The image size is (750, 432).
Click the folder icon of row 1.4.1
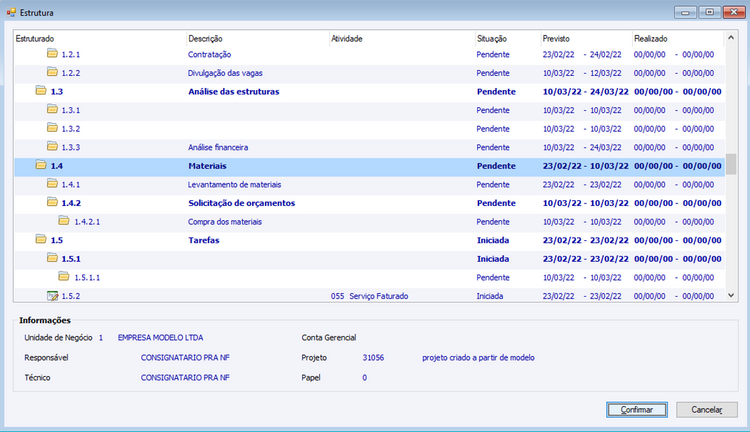pyautogui.click(x=52, y=184)
